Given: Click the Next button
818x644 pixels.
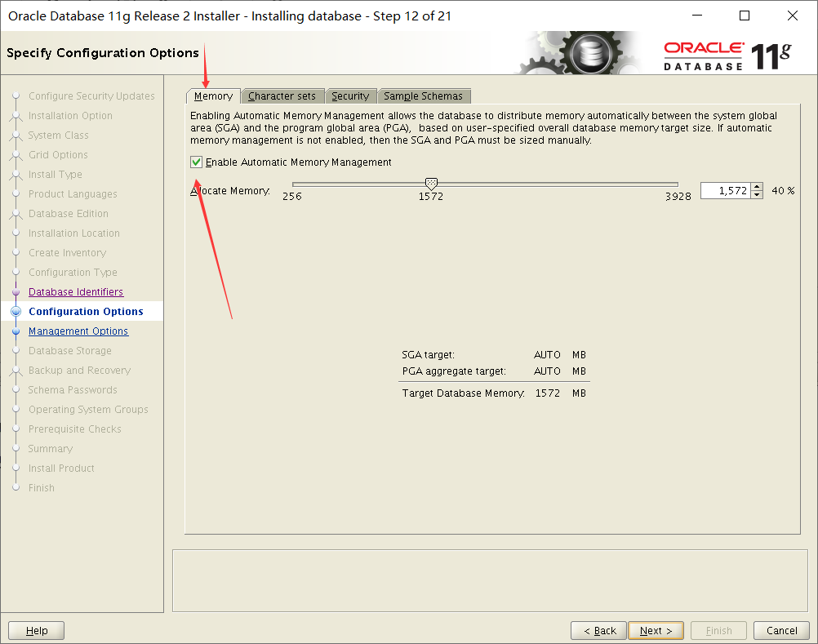Looking at the screenshot, I should pyautogui.click(x=656, y=630).
